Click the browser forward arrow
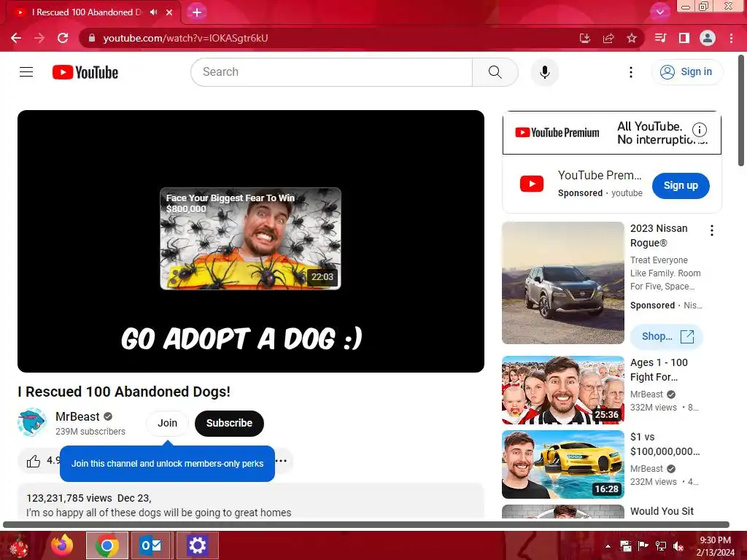747x560 pixels. [x=39, y=38]
